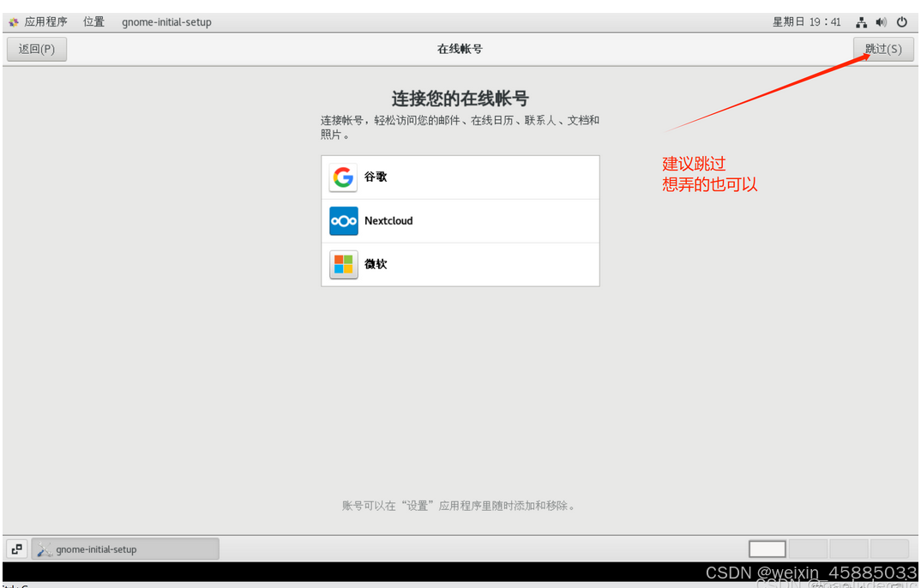The image size is (921, 588).
Task: Click the Nextcloud logo icon
Action: 343,220
